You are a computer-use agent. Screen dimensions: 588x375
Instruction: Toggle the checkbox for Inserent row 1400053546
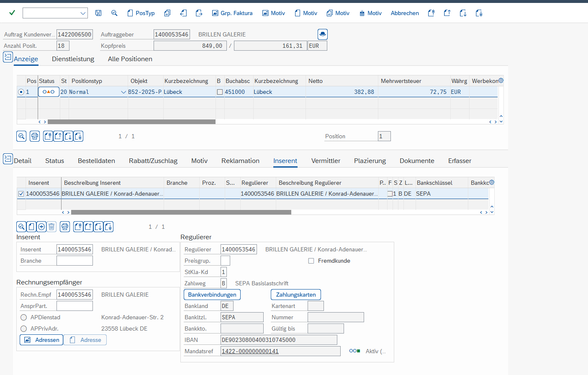point(21,194)
